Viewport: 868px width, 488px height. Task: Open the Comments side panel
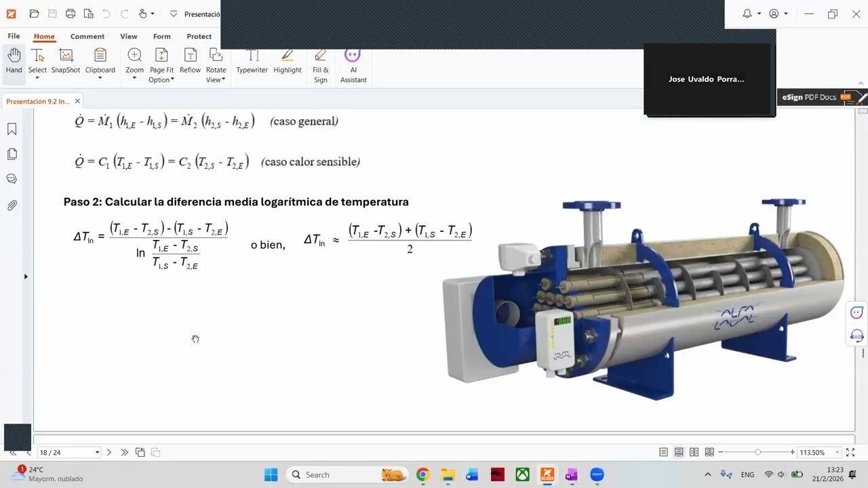point(12,179)
